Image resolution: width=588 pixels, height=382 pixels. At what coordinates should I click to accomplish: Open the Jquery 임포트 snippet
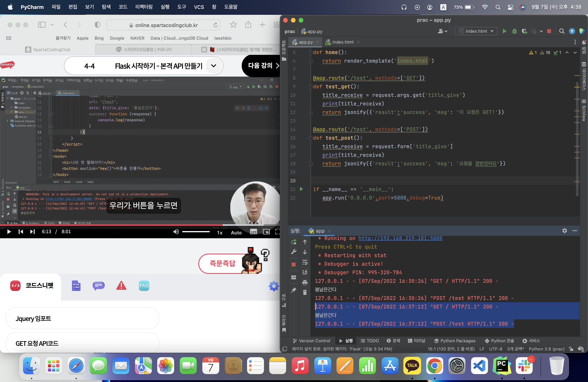click(82, 318)
